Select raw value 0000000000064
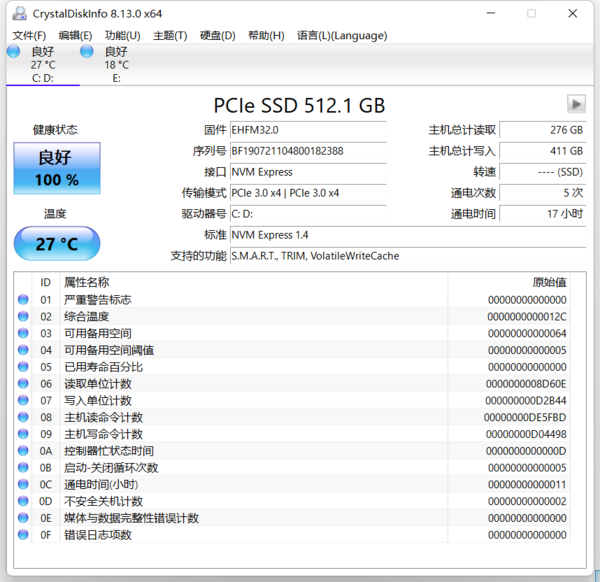Viewport: 600px width, 582px height. tap(527, 333)
